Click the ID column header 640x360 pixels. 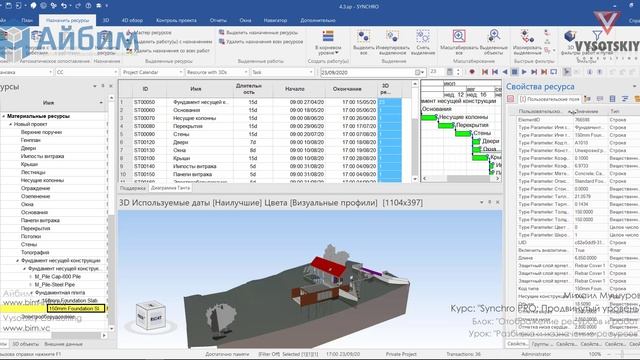[145, 89]
